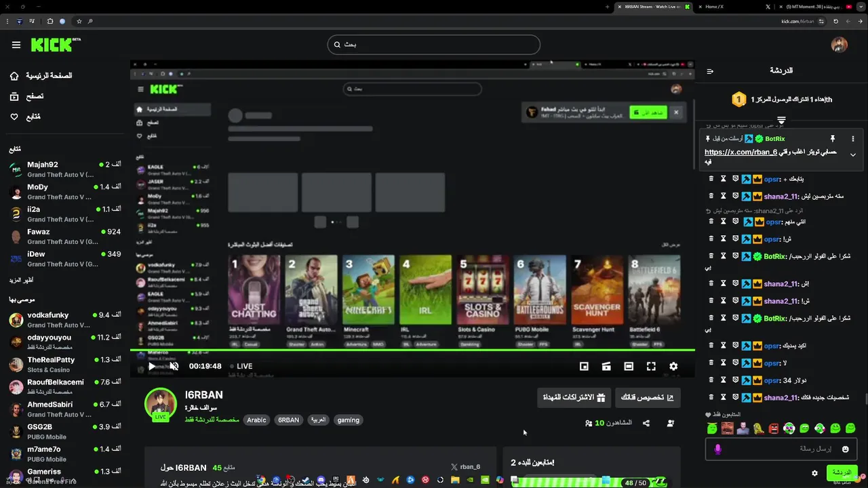Viewport: 868px width, 488px height.
Task: Open the emoji picker in the chat input
Action: pyautogui.click(x=845, y=449)
